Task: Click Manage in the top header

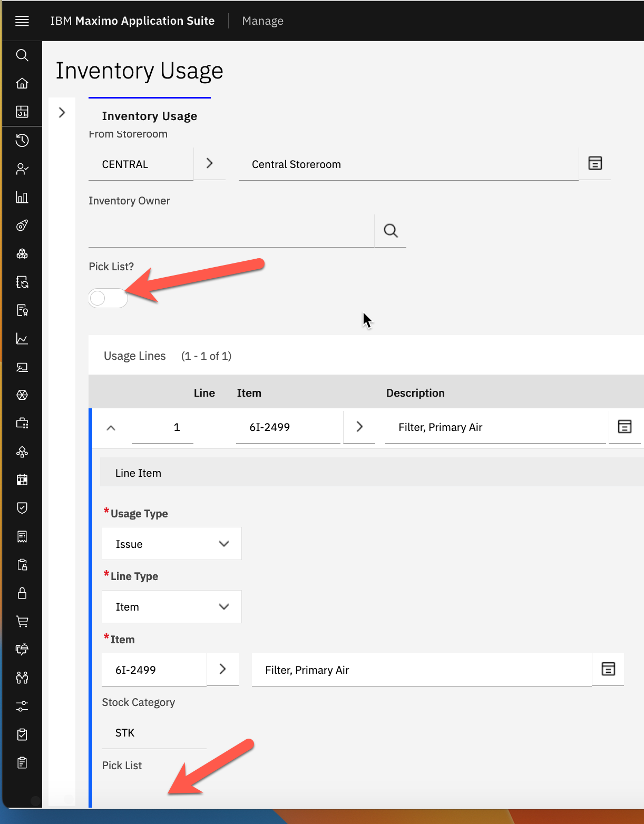Action: click(262, 21)
